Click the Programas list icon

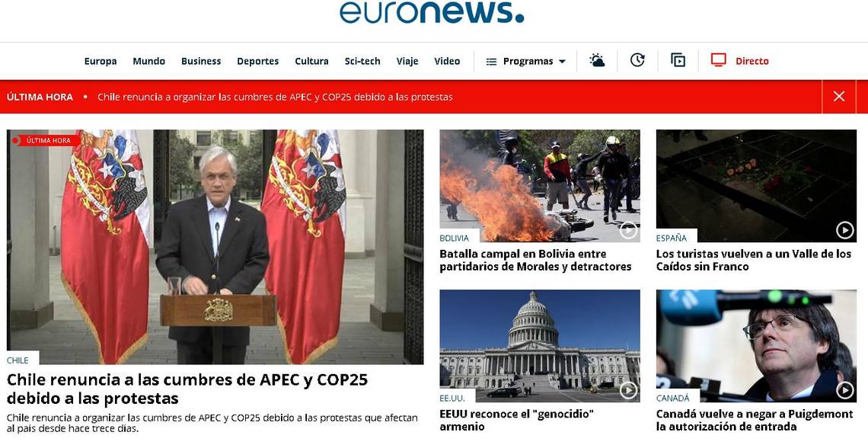pyautogui.click(x=491, y=62)
